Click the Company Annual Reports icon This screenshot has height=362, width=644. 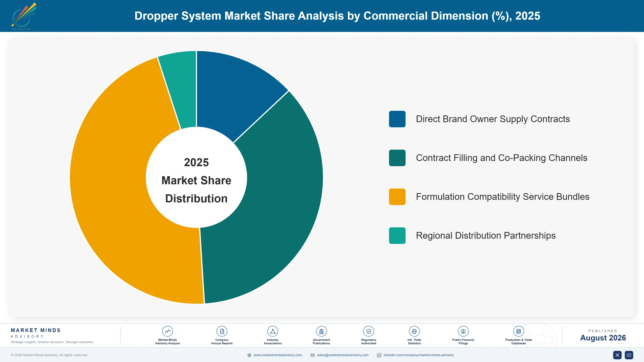point(222,331)
